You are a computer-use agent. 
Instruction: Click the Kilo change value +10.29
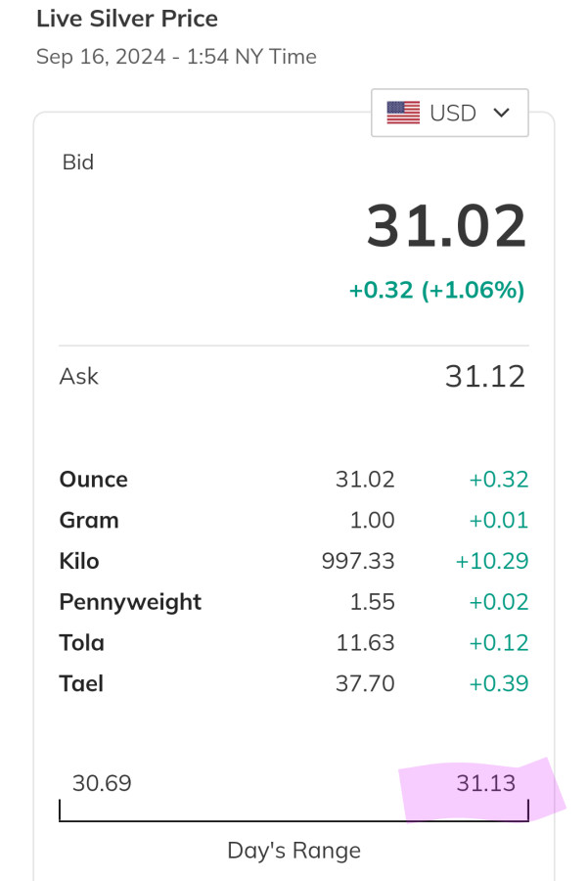click(492, 561)
